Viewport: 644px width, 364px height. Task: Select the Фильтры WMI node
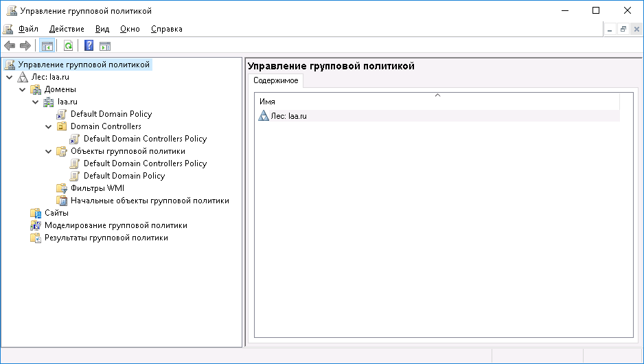(97, 188)
